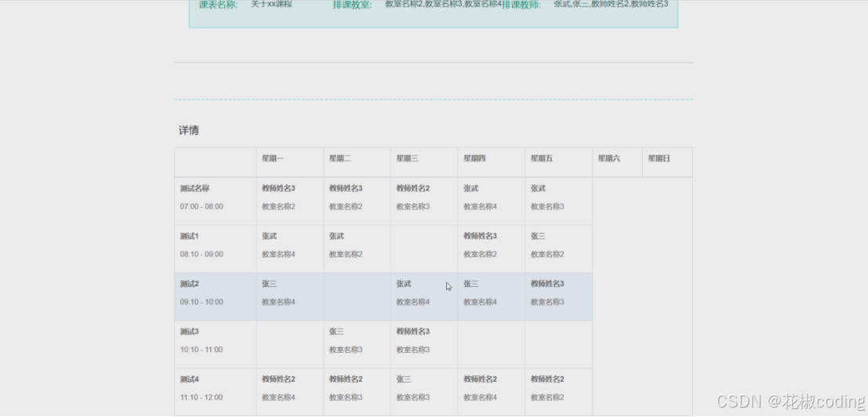This screenshot has width=868, height=417.
Task: Click 教室名称3 in 测试4 row under 星期二
Action: (x=346, y=397)
